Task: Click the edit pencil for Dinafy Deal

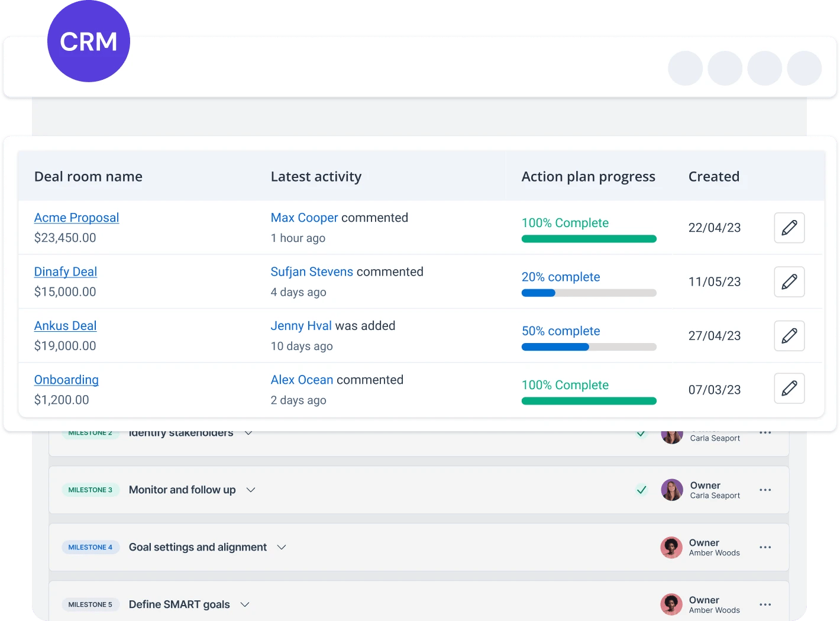Action: pyautogui.click(x=789, y=282)
